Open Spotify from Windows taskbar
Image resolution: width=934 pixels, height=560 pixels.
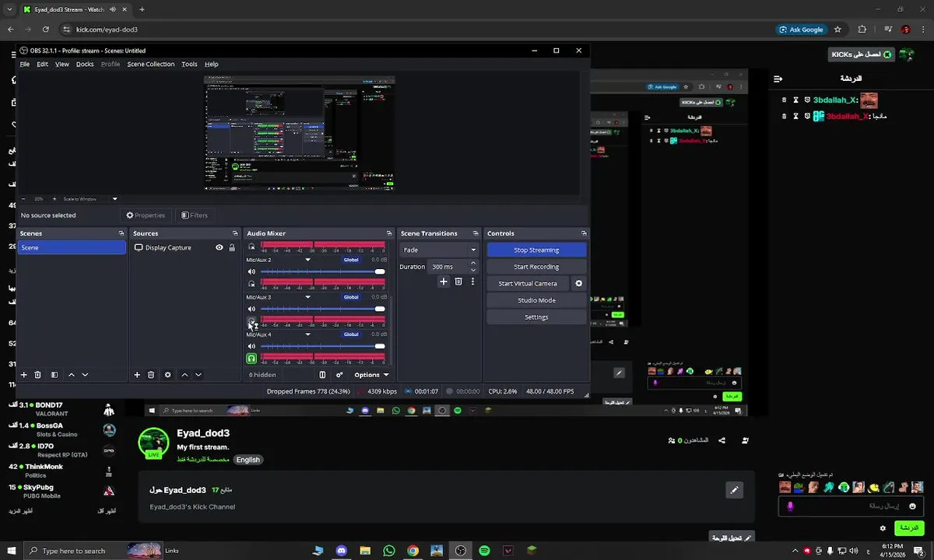[484, 551]
